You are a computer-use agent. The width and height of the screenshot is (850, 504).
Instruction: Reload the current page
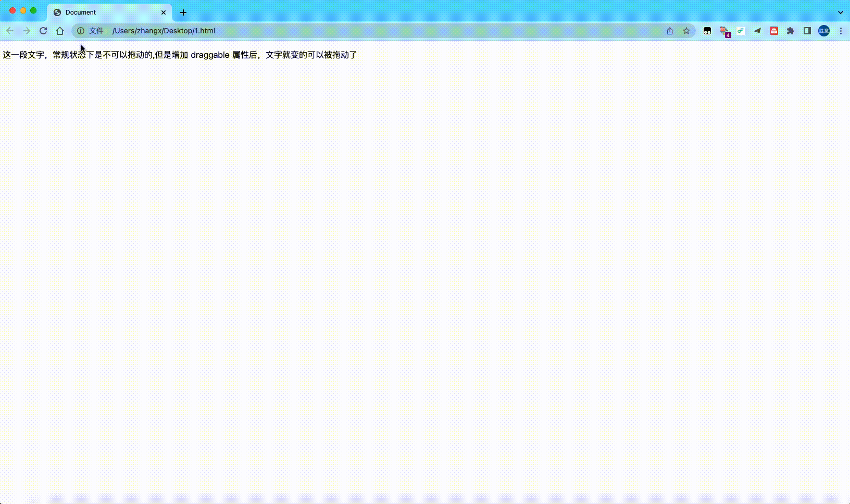click(x=43, y=31)
